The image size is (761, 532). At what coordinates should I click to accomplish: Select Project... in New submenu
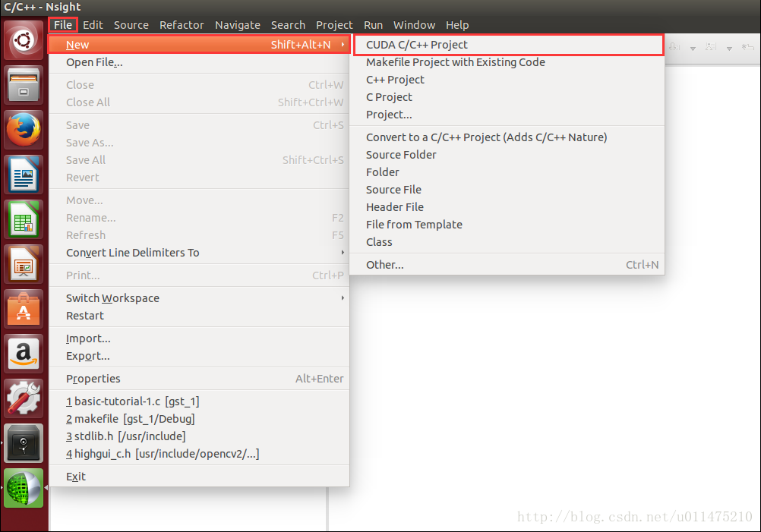click(507, 115)
